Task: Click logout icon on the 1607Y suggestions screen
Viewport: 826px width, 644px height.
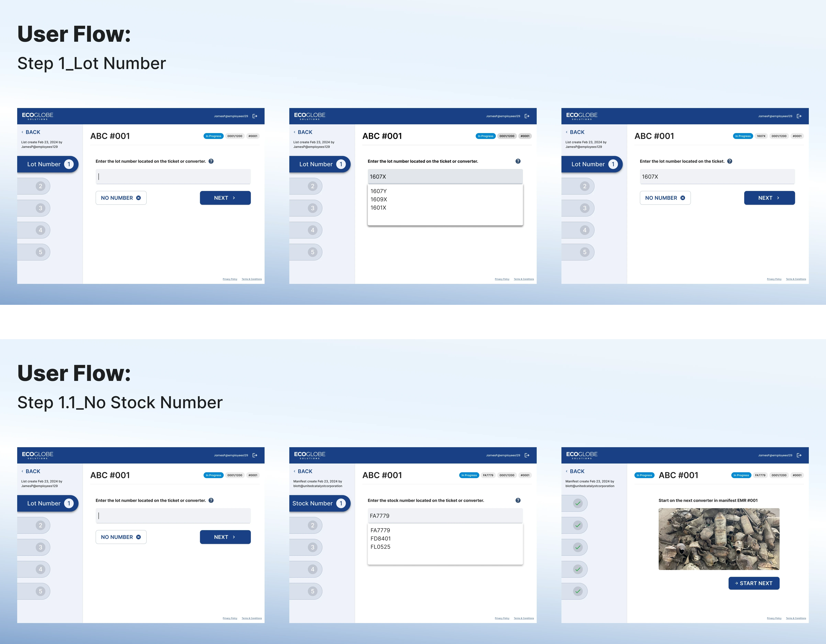Action: point(527,116)
